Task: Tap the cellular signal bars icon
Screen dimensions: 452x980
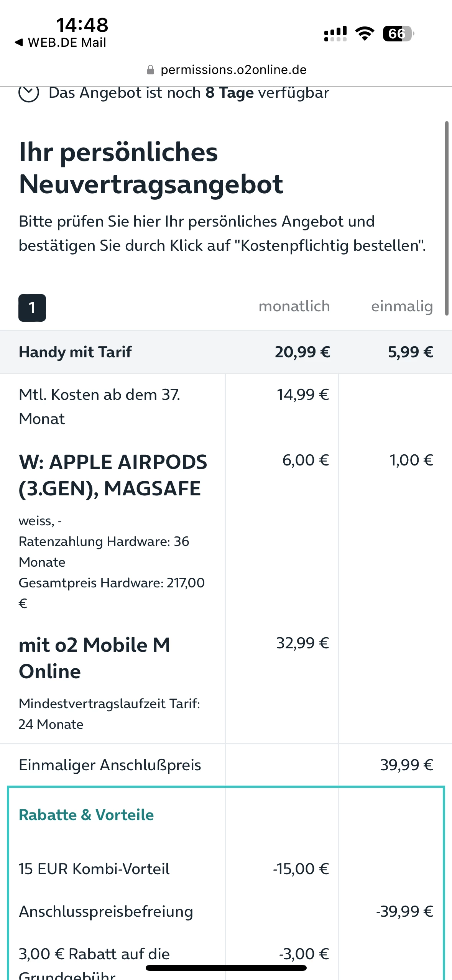Action: [x=335, y=34]
